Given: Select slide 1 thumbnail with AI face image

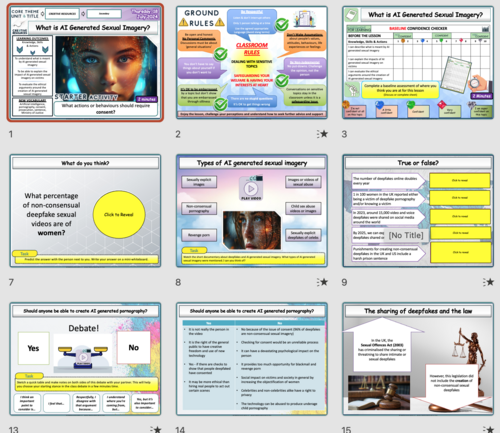Looking at the screenshot, I should 85,63.
